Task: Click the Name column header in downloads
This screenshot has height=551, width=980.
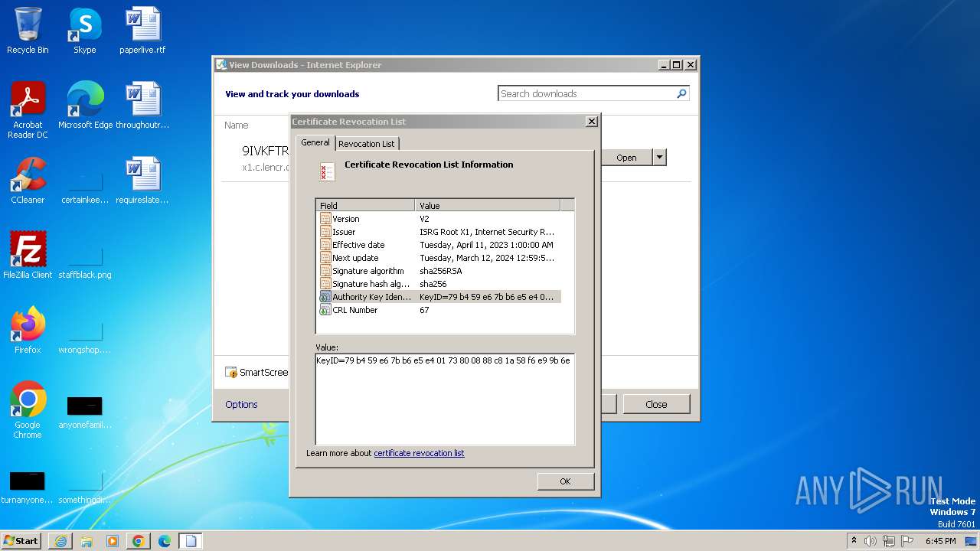Action: pos(237,125)
